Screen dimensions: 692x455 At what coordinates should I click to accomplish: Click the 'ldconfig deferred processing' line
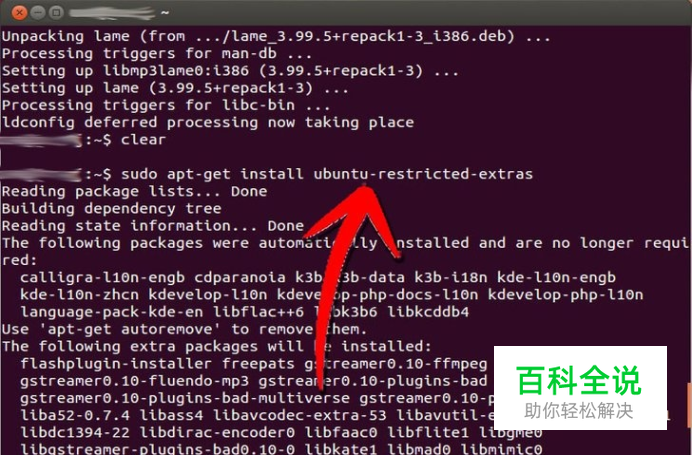point(208,122)
